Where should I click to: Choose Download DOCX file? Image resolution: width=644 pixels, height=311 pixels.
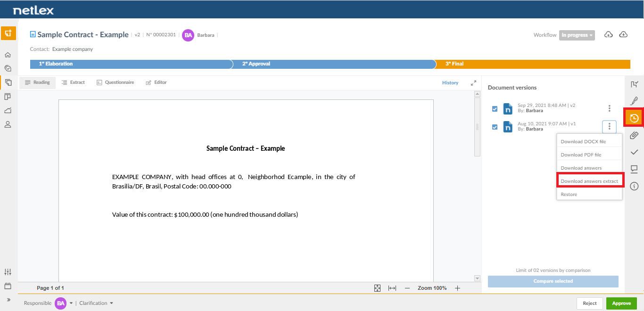(x=589, y=141)
